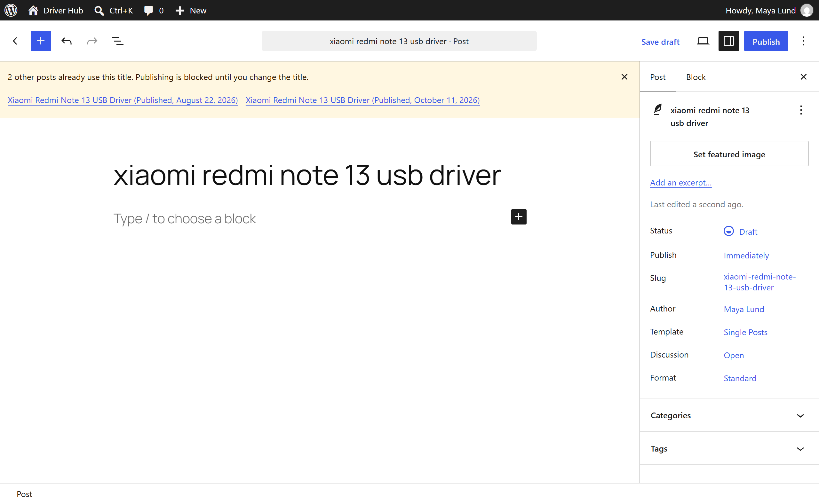
Task: Open the document overview list icon
Action: pyautogui.click(x=117, y=41)
